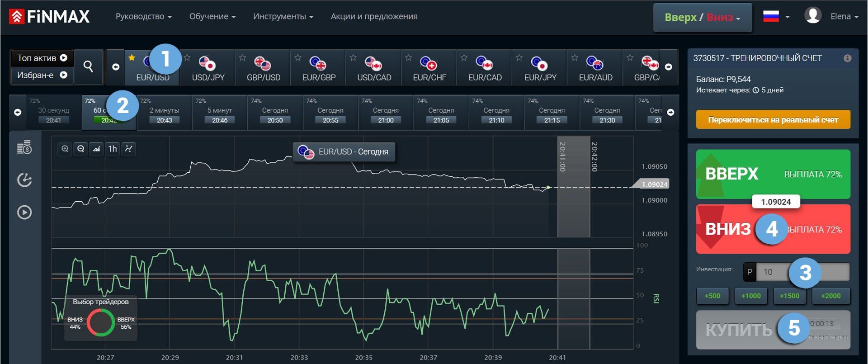Add +1000 to investment
The image size is (868, 364).
tap(751, 296)
